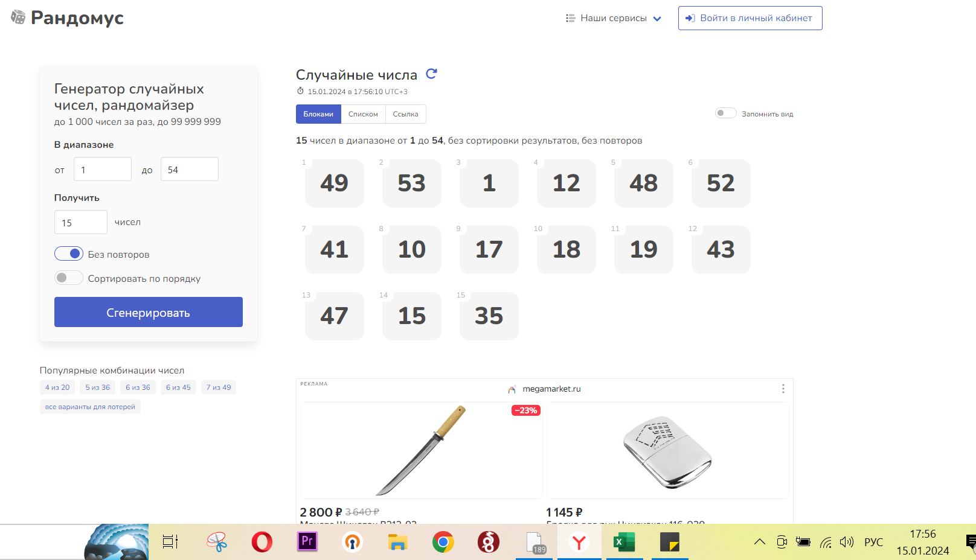Show hidden system tray icons

[x=760, y=542]
